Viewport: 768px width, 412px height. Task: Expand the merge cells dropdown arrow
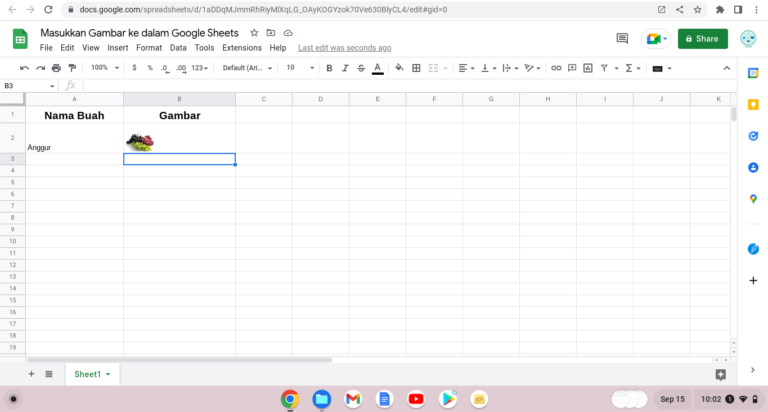(446, 68)
